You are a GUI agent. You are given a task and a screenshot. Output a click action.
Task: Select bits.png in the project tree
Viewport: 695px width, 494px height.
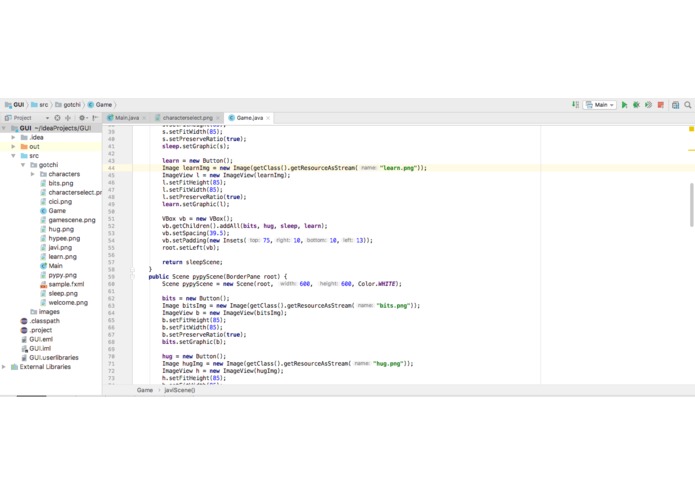point(61,183)
